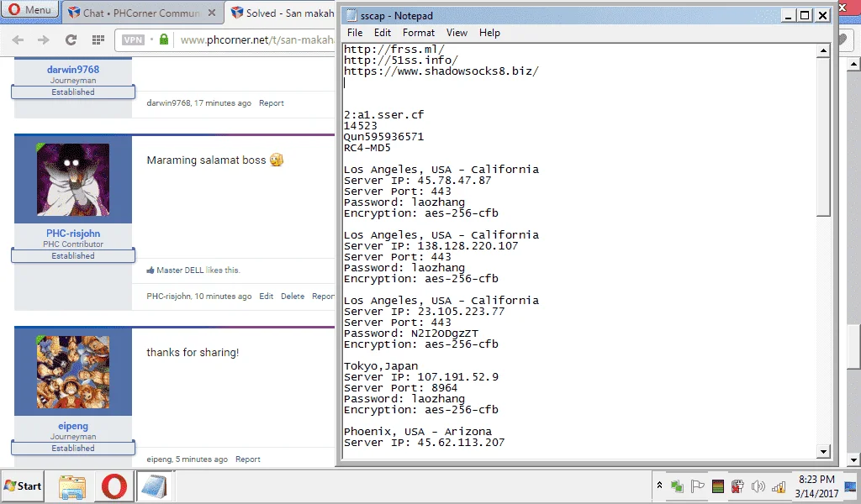Open PHC-risjohn username link
Screen dimensions: 861x504
[x=73, y=234]
